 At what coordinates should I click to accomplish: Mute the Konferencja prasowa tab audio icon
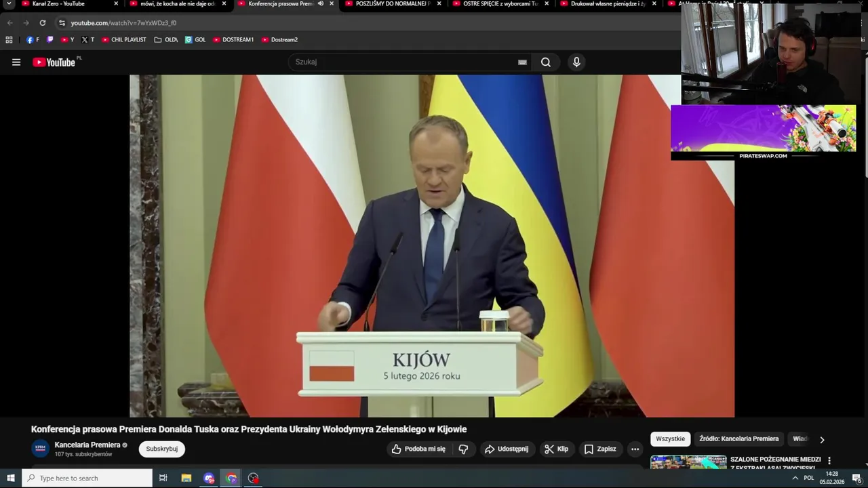(321, 4)
